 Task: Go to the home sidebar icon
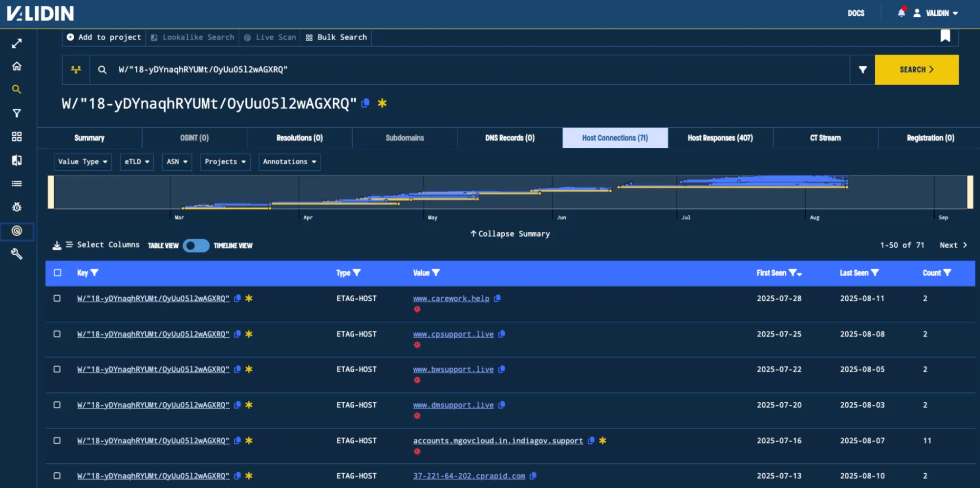(17, 66)
